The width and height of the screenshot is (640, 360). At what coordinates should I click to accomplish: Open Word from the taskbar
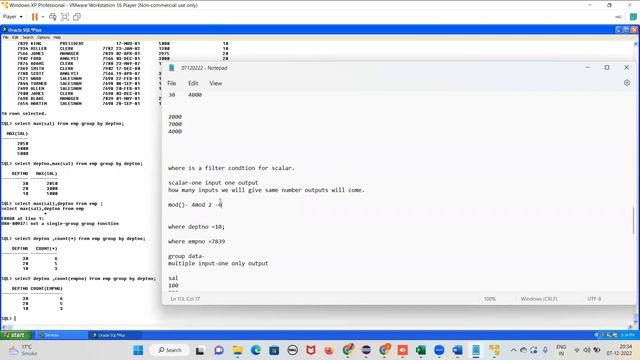point(458,350)
